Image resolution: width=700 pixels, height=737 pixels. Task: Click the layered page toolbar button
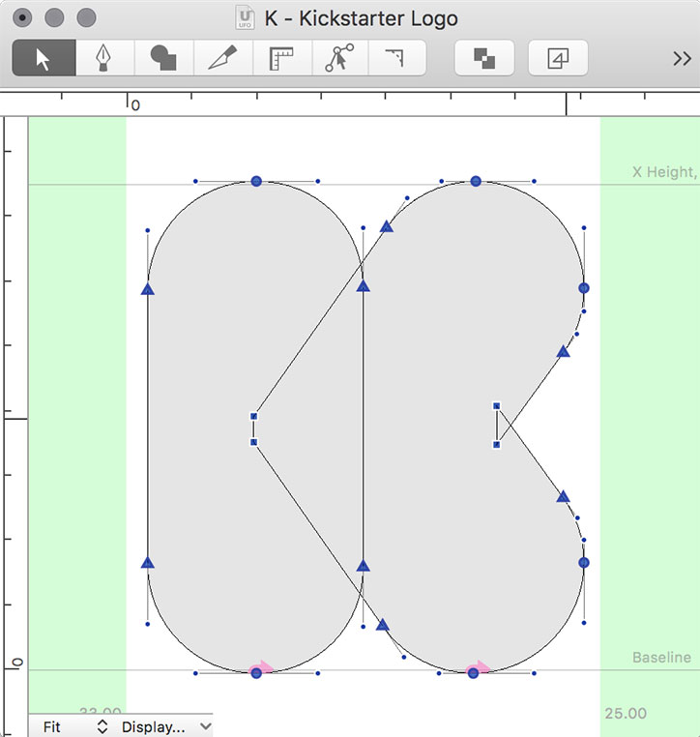(558, 58)
